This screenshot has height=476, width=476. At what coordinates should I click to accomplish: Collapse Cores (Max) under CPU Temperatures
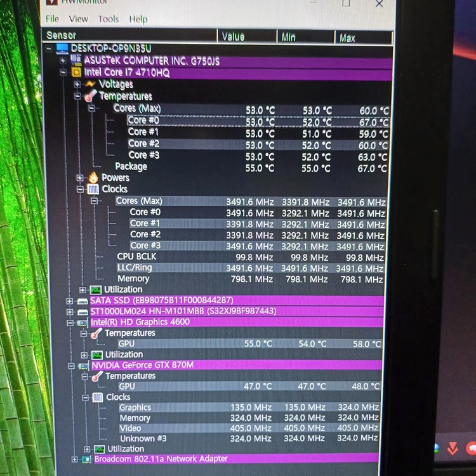[91, 108]
